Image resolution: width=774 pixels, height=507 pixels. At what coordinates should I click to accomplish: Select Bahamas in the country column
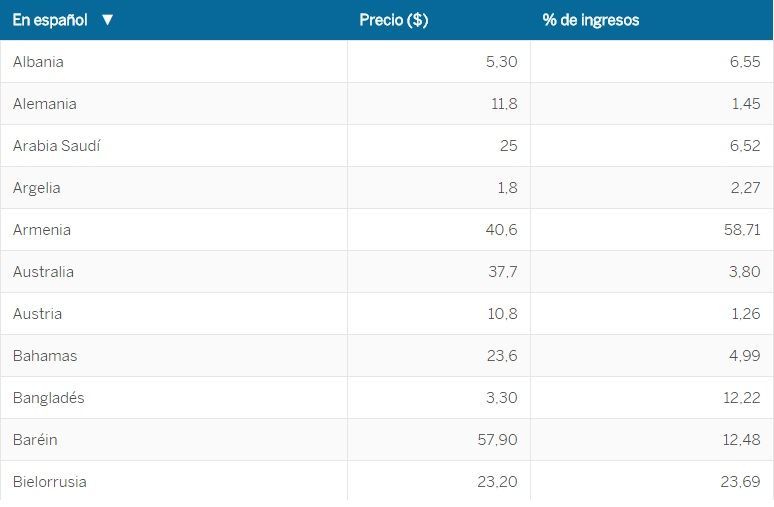44,356
